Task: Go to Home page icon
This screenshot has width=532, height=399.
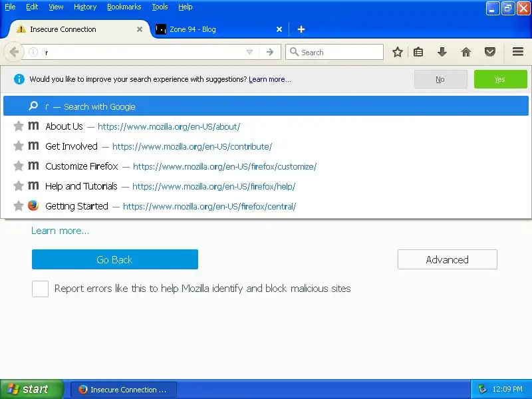Action: coord(466,52)
